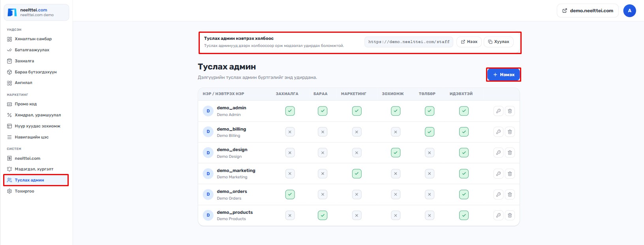Toggle Идэвхтэй status for demo_design
The width and height of the screenshot is (644, 245).
coord(464,153)
